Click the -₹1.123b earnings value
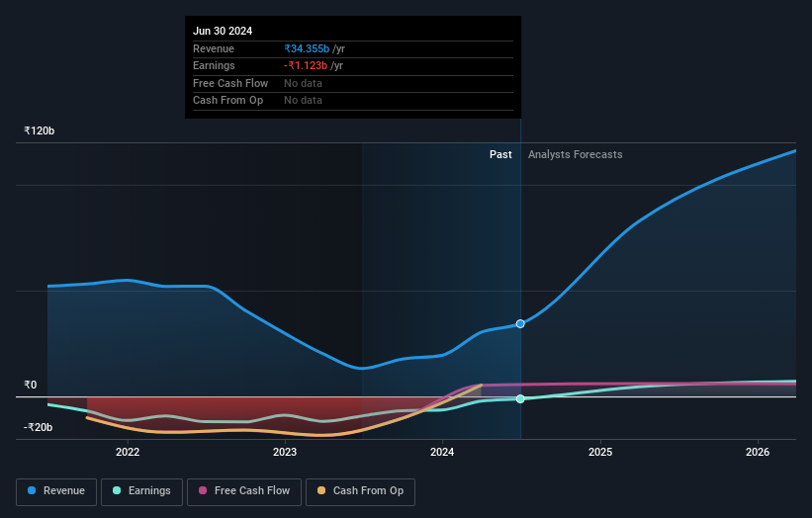 click(306, 65)
